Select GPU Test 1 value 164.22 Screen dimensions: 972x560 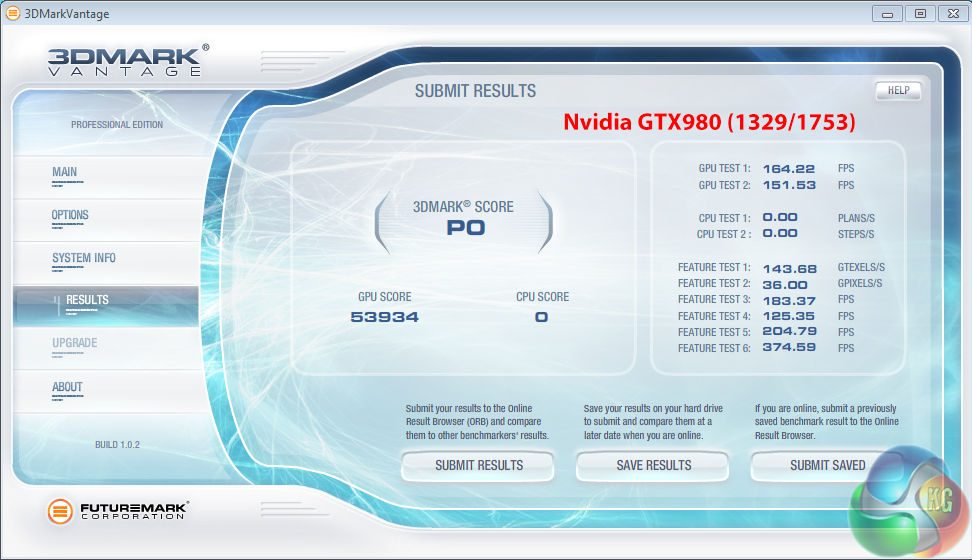789,169
